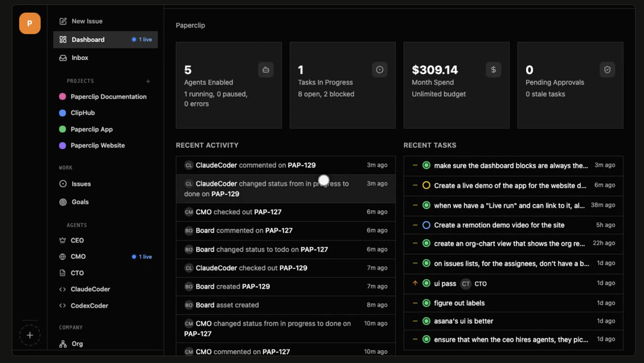Click the circle icon on Tasks In Progress card

coord(379,70)
